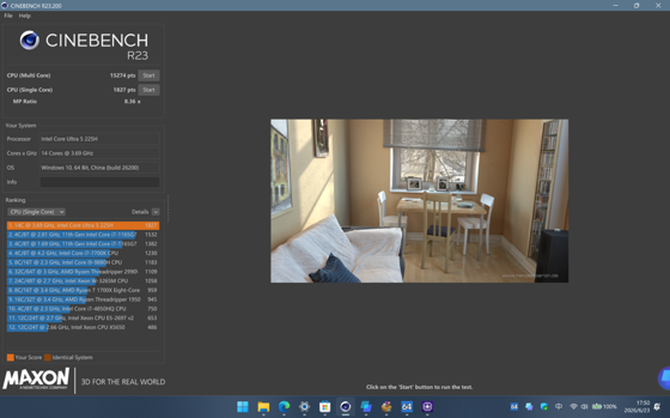Select ranking row Intel Xeon CPU E5-2697 v2
This screenshot has height=418, width=670.
click(x=83, y=318)
